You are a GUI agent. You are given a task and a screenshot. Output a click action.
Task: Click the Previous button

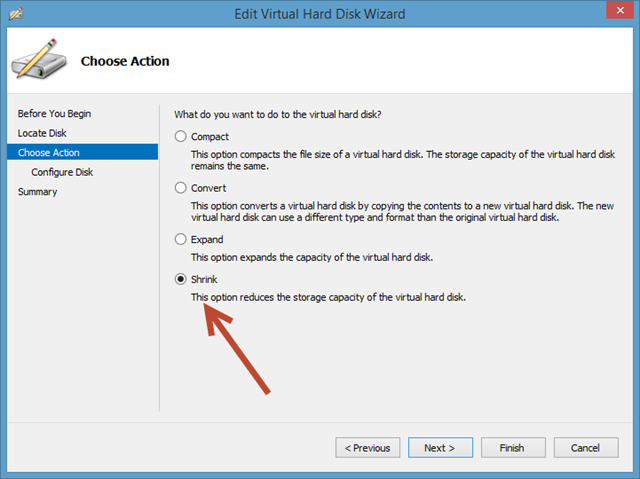pos(368,447)
